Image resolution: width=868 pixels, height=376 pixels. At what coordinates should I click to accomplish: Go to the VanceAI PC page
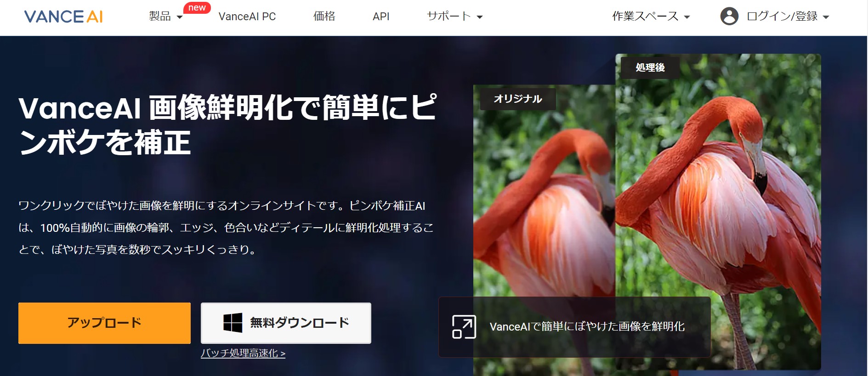pos(247,17)
